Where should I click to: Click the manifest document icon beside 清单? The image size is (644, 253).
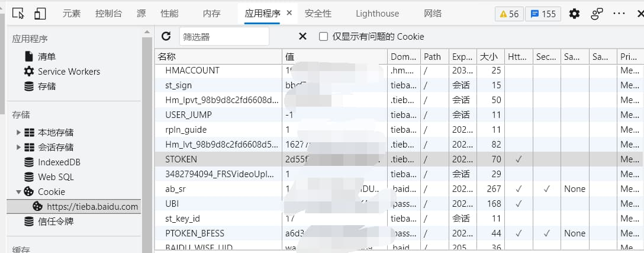point(29,56)
